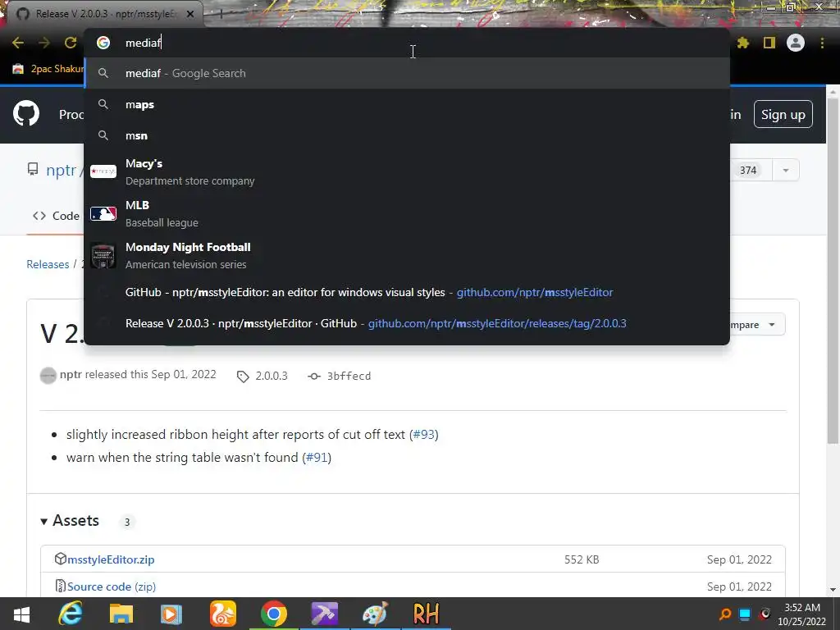Open the UC Browser taskbar icon
Screen dimensions: 840x630
(223, 614)
